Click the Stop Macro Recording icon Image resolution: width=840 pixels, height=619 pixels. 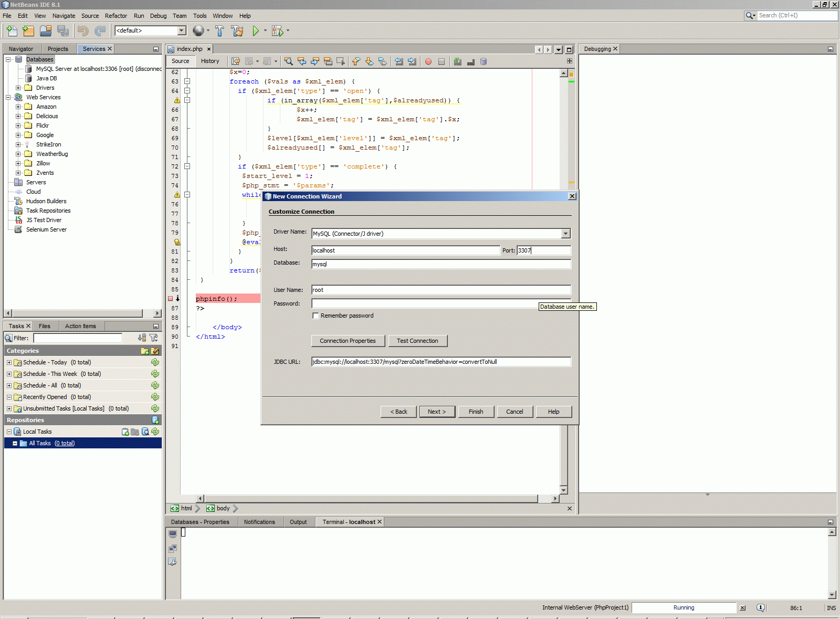(442, 61)
